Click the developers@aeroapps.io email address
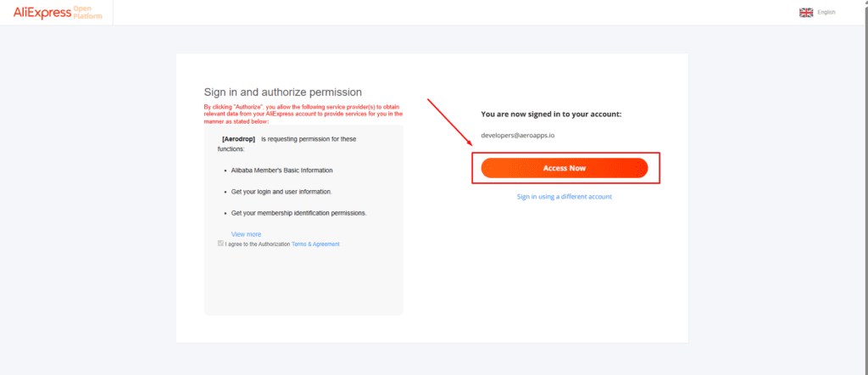Viewport: 868px width, 375px height. point(517,136)
